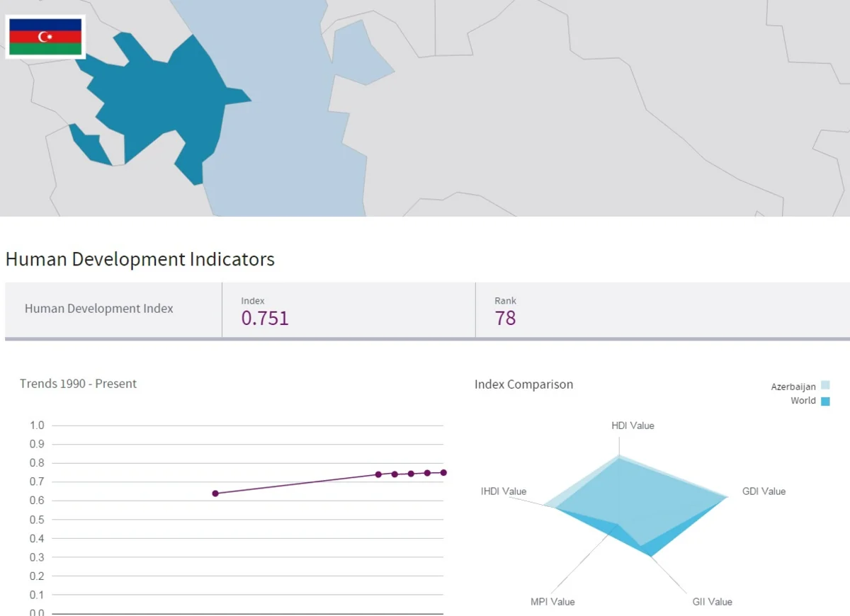Viewport: 850px width, 616px height.
Task: Select the "Human Development Indicators" heading
Action: coord(140,259)
